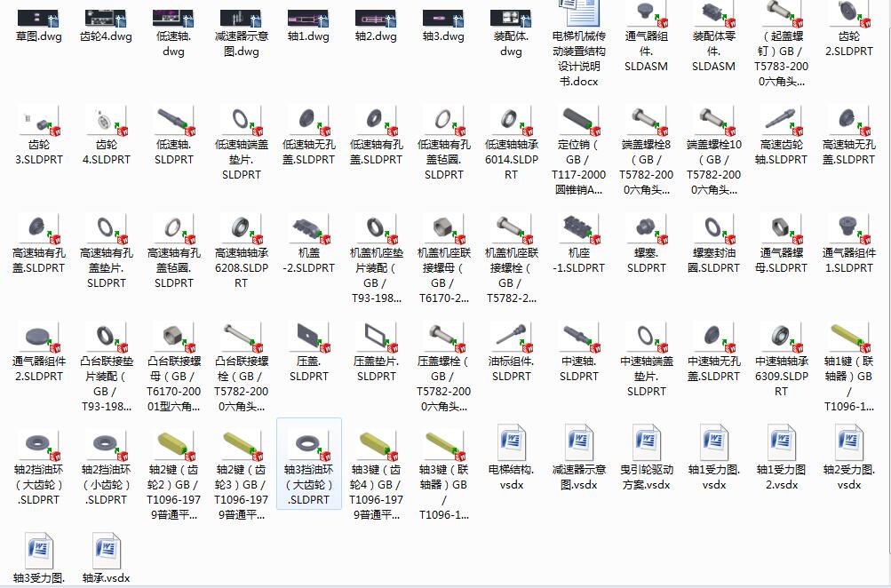Image resolution: width=891 pixels, height=588 pixels.
Task: Select the 机座-1.SLDPRT part
Action: (x=577, y=235)
